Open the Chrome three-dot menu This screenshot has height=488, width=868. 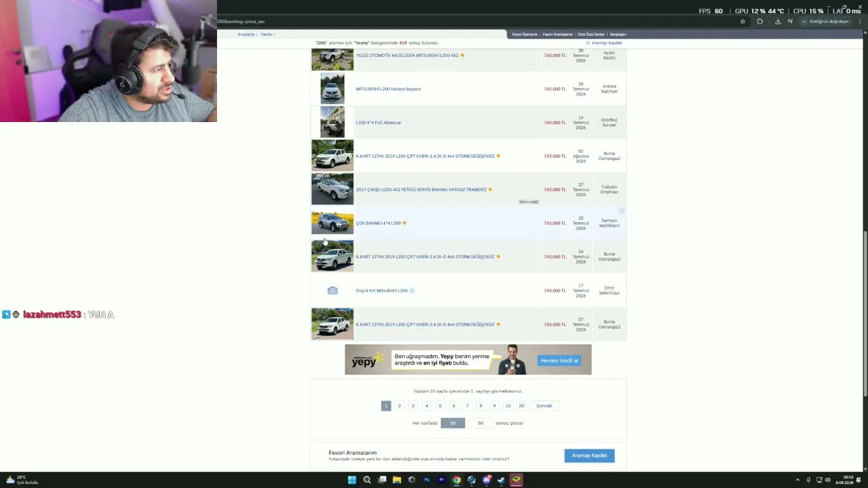[861, 22]
